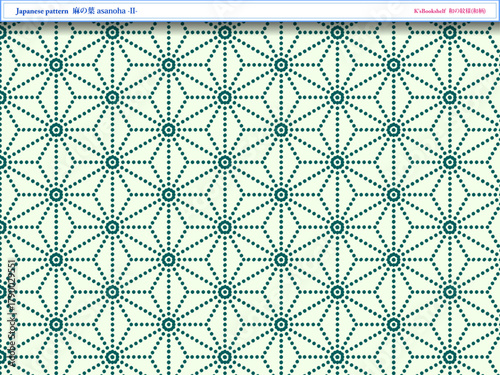Click the 'Japanese pattern' title text
The width and height of the screenshot is (500, 375).
(x=42, y=11)
